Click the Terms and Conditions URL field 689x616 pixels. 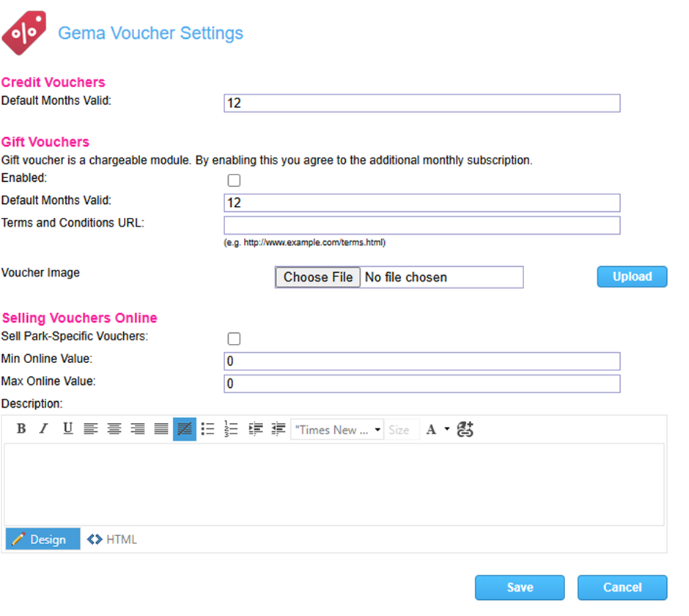pos(421,225)
